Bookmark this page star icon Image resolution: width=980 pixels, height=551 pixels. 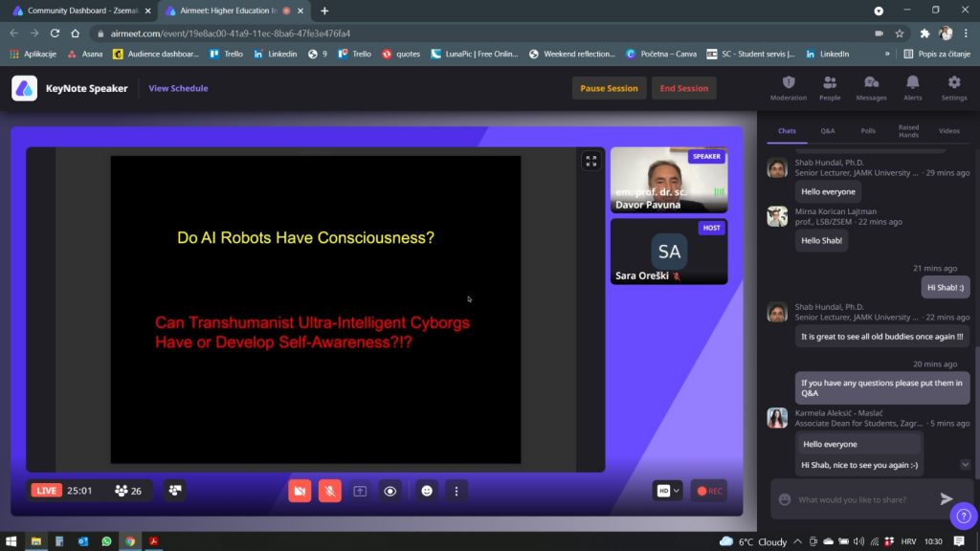(900, 33)
